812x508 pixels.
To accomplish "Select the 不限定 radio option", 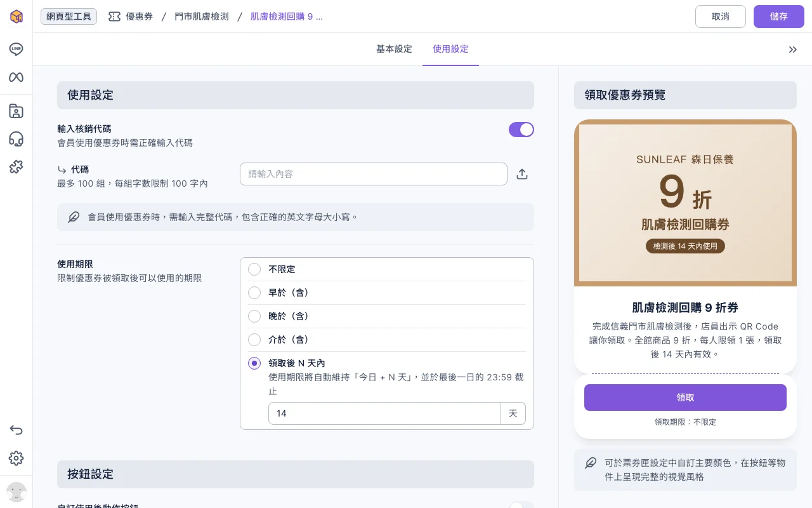I will pyautogui.click(x=254, y=269).
